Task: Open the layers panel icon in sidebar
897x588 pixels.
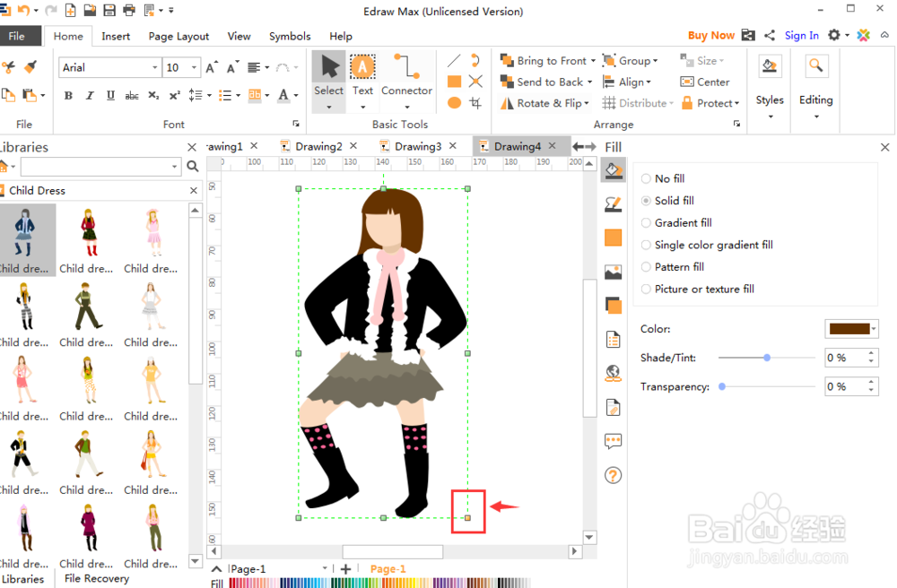Action: pos(614,306)
